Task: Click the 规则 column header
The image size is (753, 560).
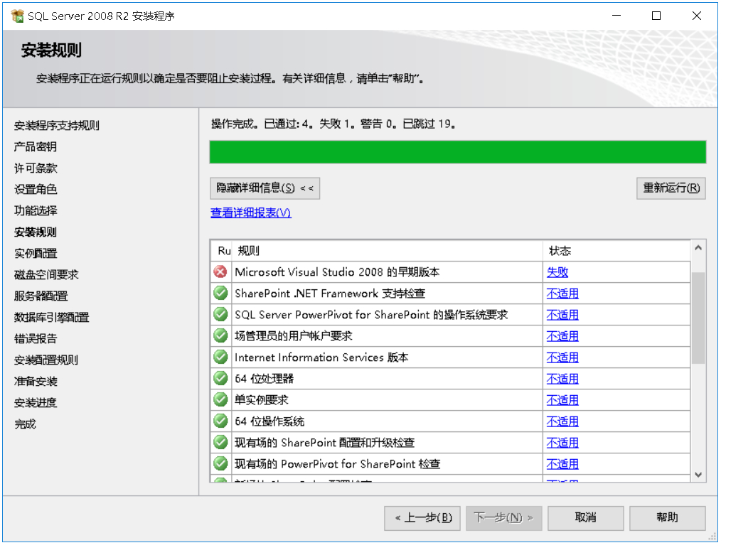Action: point(387,250)
